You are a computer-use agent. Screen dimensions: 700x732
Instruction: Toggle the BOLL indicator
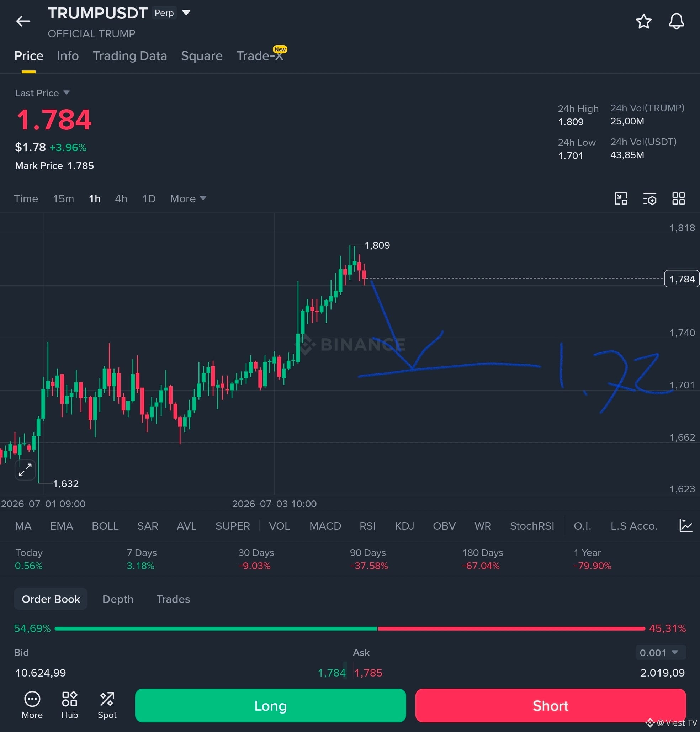click(105, 526)
